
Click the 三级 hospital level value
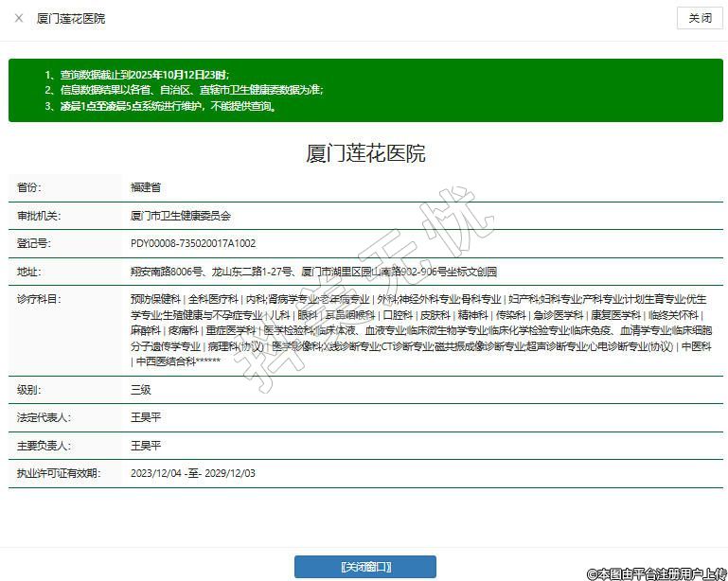[140, 390]
